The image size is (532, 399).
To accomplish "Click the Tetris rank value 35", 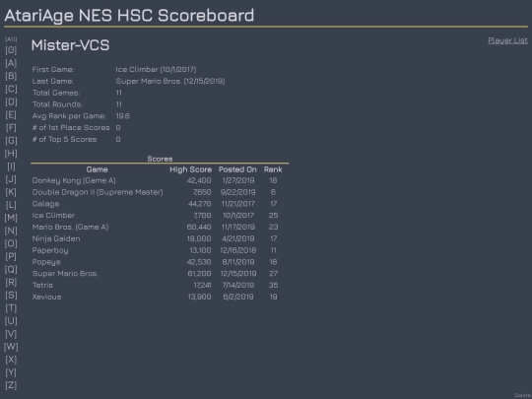I will pyautogui.click(x=273, y=286).
